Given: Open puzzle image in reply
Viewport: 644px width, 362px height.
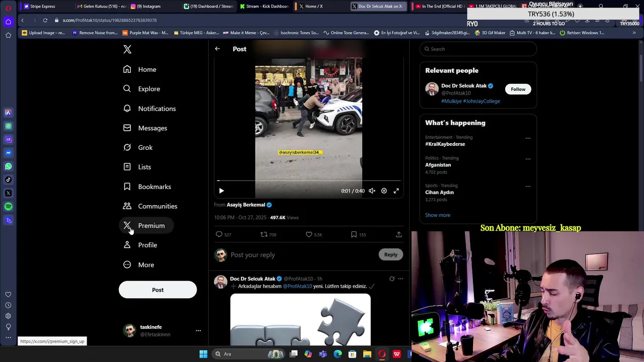Looking at the screenshot, I should click(x=300, y=320).
